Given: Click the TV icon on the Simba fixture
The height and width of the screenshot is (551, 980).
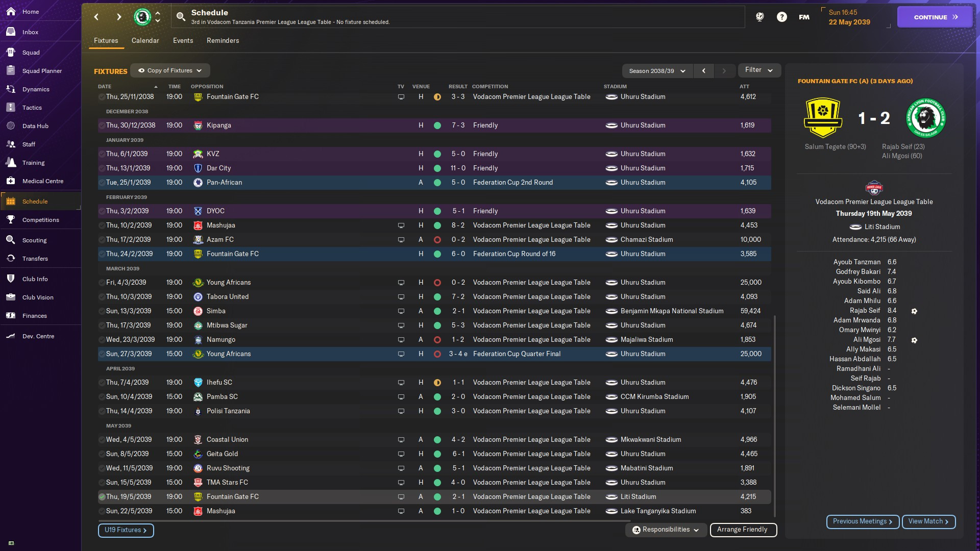Looking at the screenshot, I should (x=401, y=311).
